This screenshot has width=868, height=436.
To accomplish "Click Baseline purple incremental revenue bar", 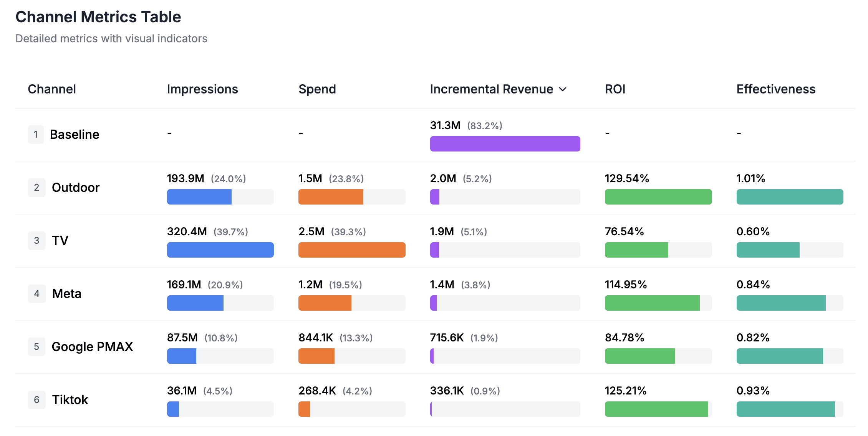I will (505, 144).
